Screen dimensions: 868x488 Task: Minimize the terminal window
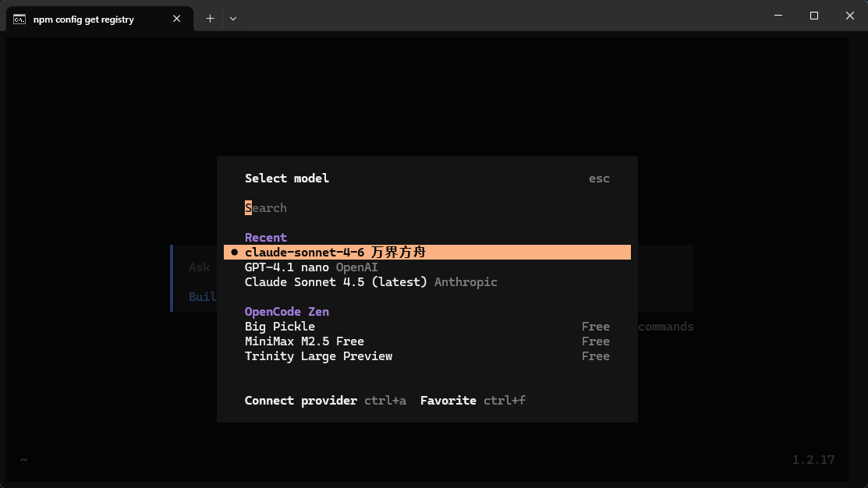click(x=778, y=16)
